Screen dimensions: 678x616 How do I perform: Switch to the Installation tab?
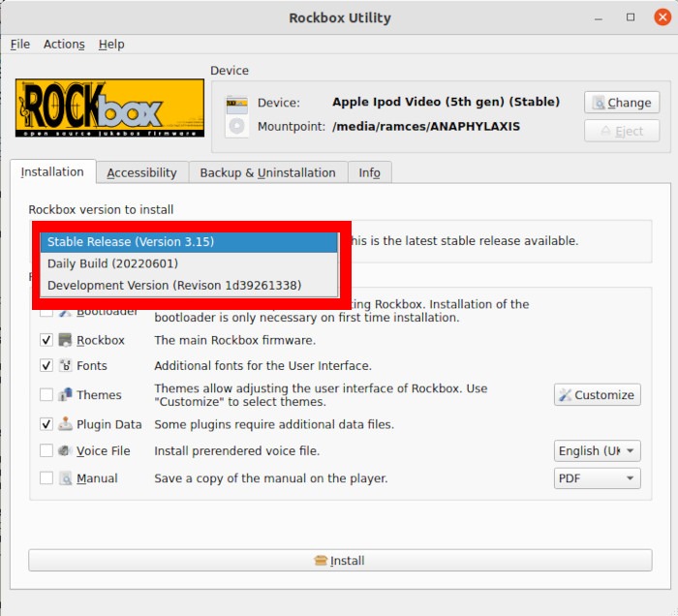(52, 172)
